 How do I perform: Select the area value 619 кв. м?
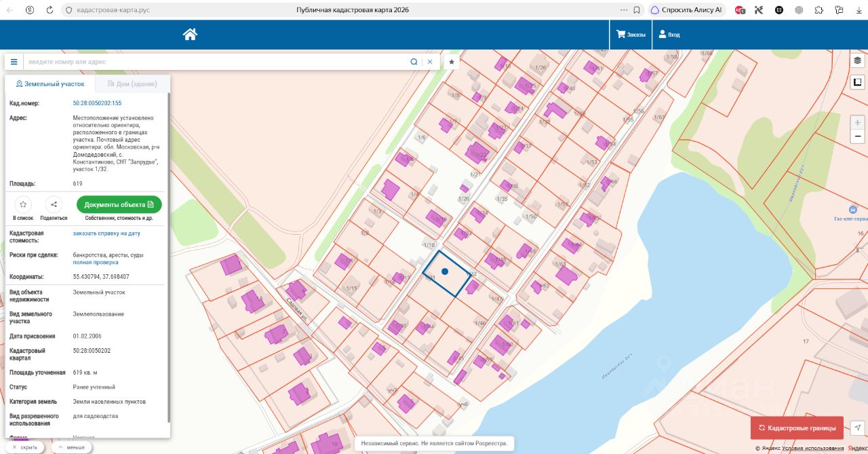click(87, 373)
